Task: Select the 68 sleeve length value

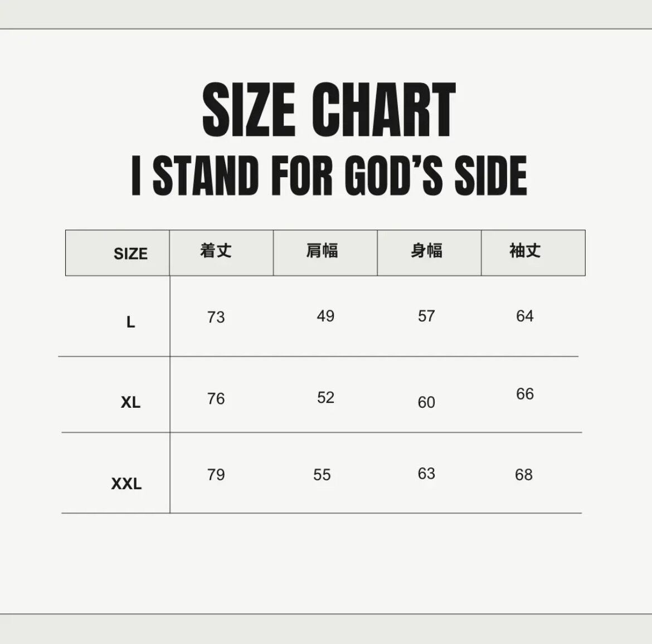Action: pos(524,475)
